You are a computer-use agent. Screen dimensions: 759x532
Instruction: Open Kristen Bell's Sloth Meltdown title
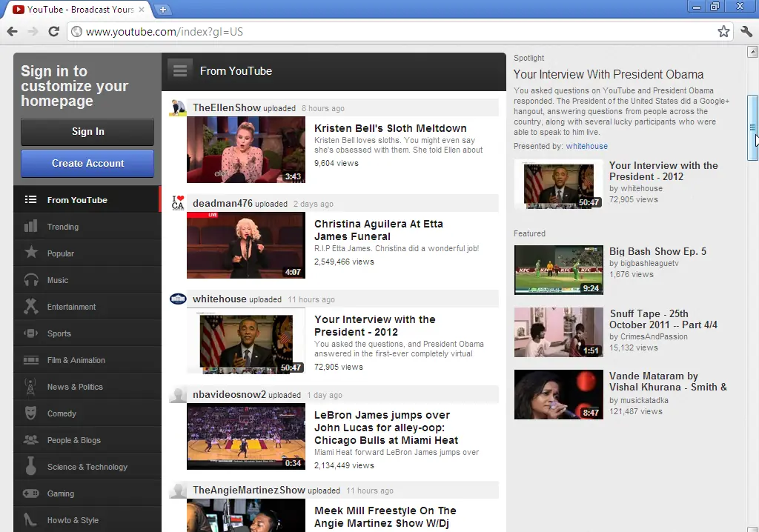[390, 128]
